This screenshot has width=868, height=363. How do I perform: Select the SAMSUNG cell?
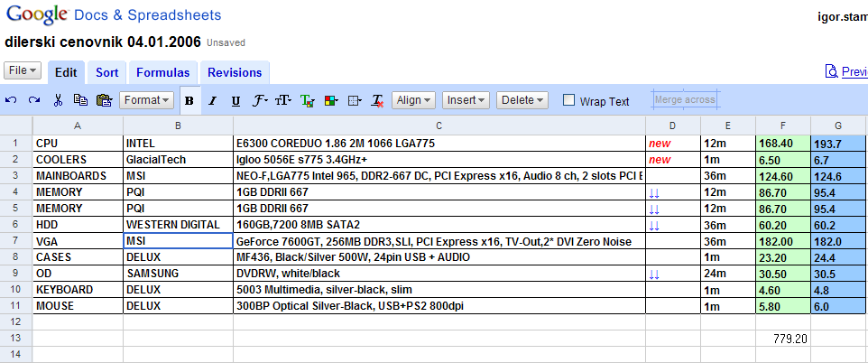pos(178,274)
